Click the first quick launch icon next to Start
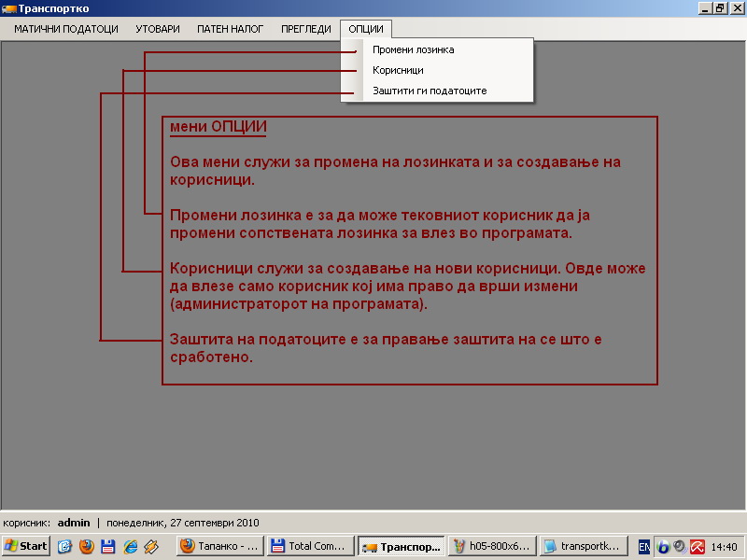747x560 pixels. pos(64,546)
